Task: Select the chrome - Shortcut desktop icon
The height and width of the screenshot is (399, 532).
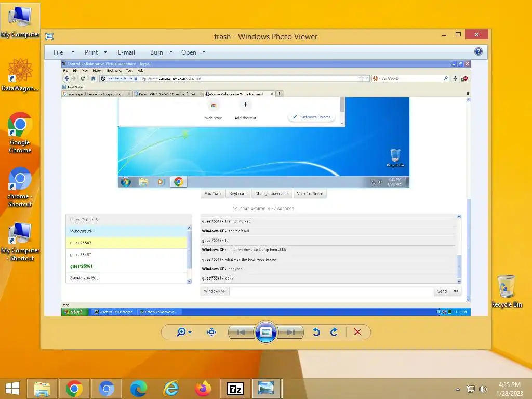Action: tap(20, 187)
